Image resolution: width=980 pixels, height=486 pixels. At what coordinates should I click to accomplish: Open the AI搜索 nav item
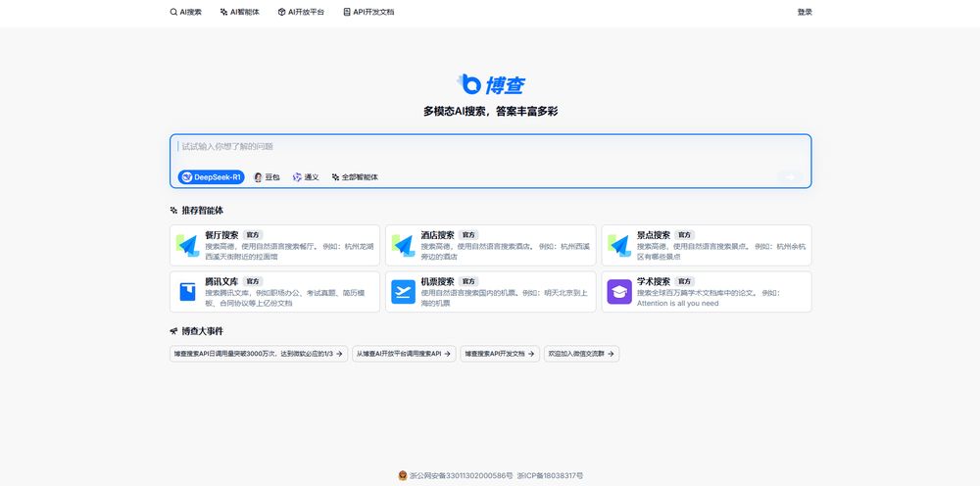pyautogui.click(x=185, y=12)
